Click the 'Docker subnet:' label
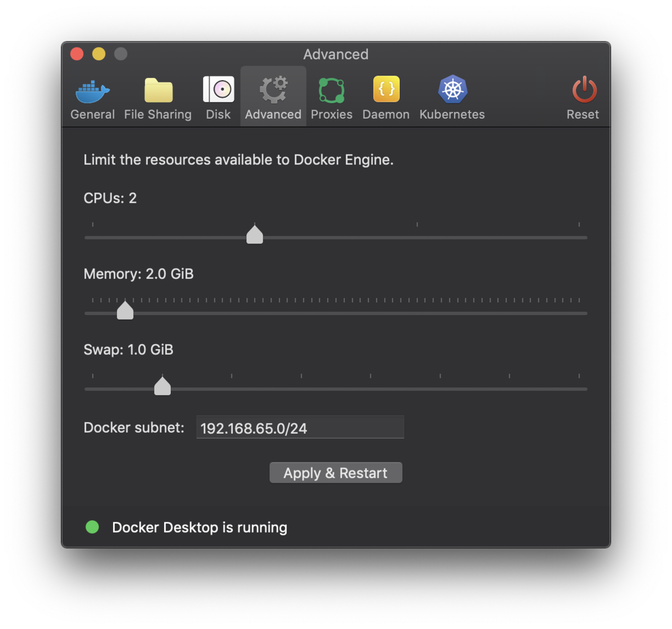Image resolution: width=672 pixels, height=629 pixels. [x=134, y=428]
